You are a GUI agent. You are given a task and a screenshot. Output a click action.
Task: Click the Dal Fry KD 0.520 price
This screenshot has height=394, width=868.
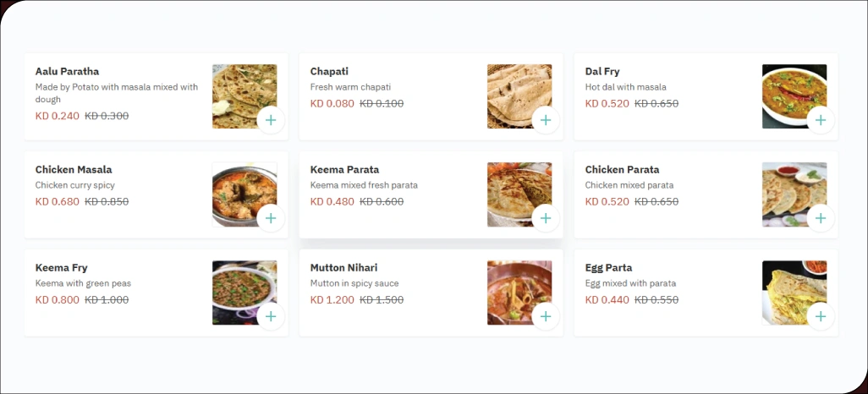(x=607, y=104)
